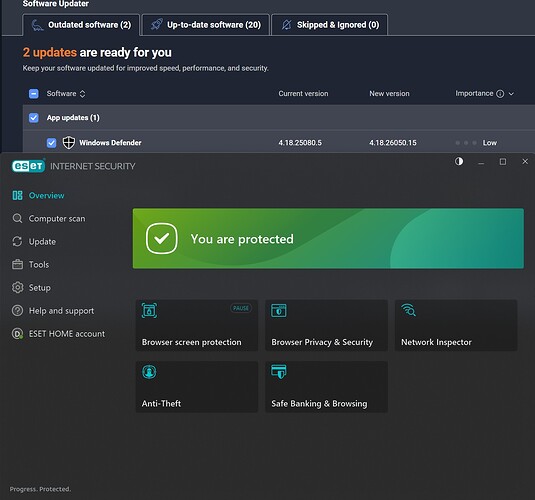
Task: Open the Safe Banking & Browsing tile
Action: click(327, 387)
